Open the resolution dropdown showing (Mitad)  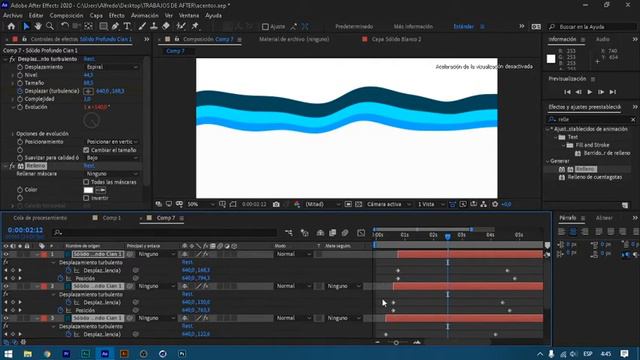[x=322, y=204]
